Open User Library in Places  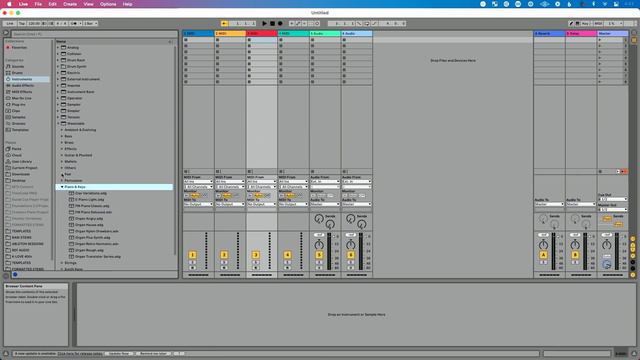point(21,162)
